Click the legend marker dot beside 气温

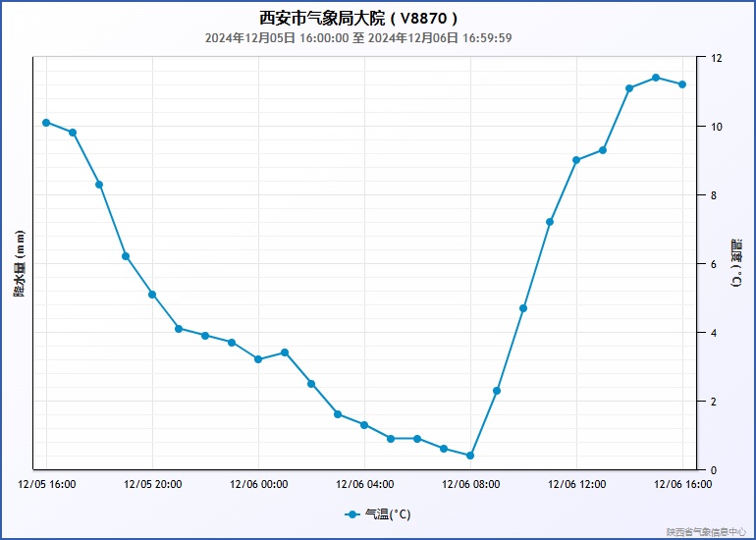pyautogui.click(x=352, y=514)
